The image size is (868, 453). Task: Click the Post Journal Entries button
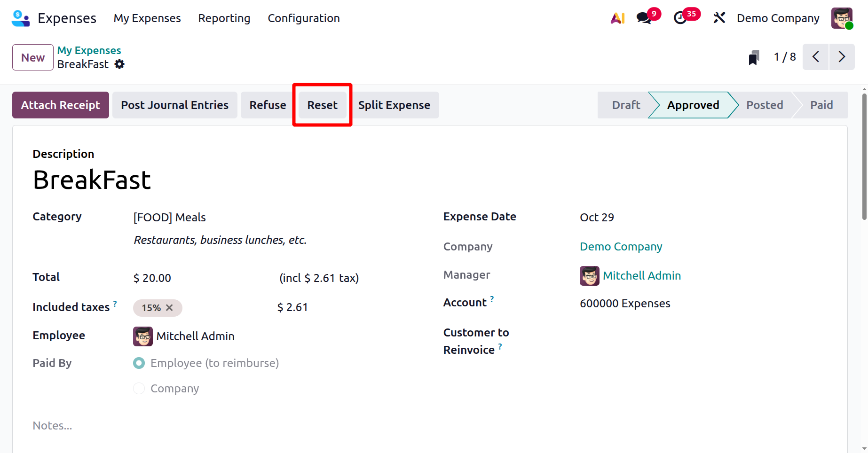coord(174,105)
